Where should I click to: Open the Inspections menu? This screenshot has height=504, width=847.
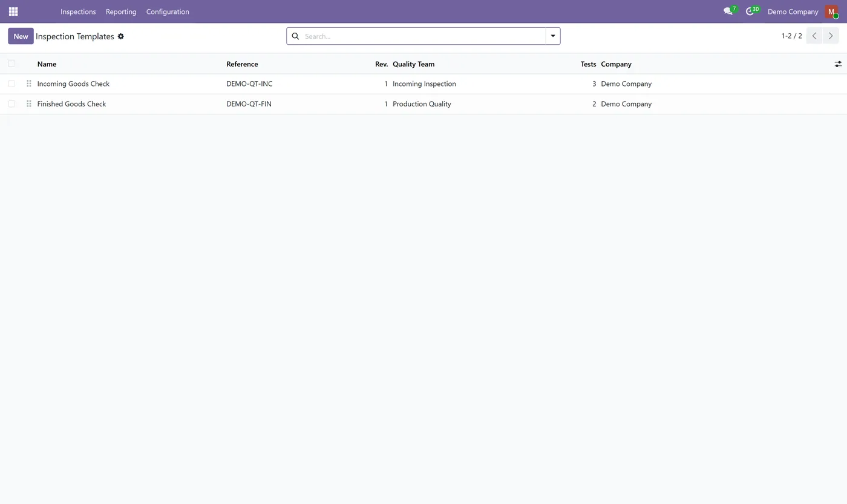coord(78,11)
